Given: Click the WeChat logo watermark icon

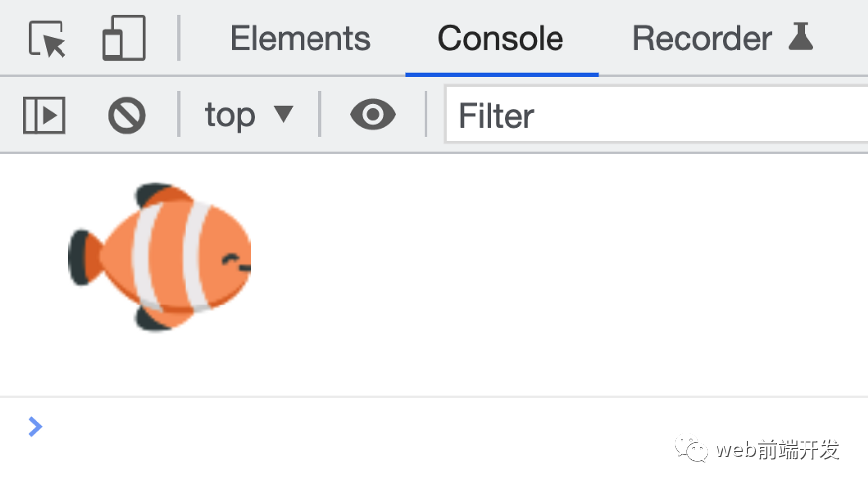Looking at the screenshot, I should coord(690,450).
